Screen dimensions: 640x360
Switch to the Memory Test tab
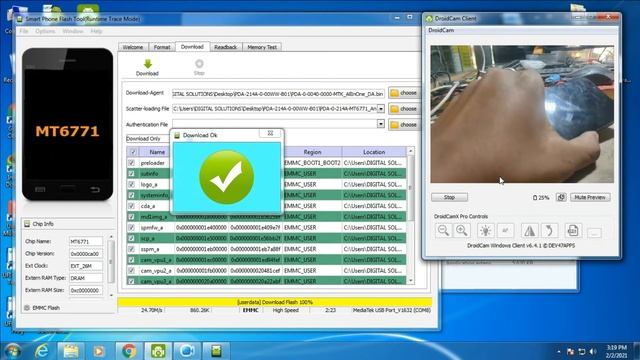click(x=262, y=47)
